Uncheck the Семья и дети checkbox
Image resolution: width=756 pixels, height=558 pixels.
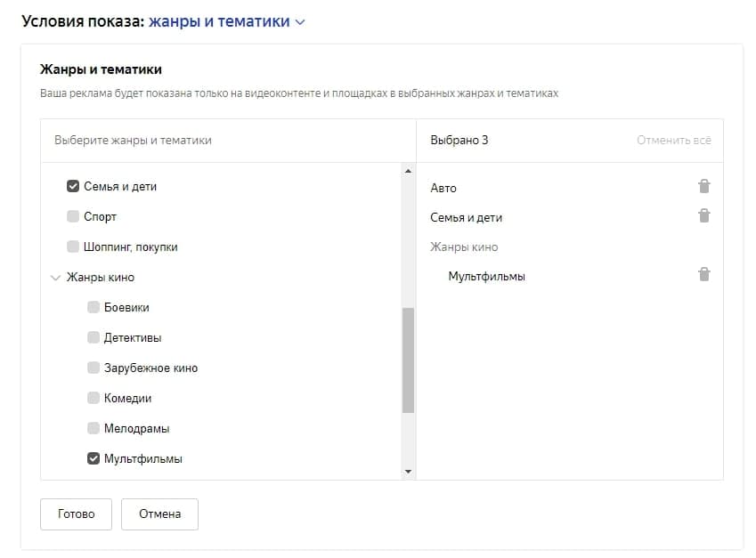click(73, 187)
